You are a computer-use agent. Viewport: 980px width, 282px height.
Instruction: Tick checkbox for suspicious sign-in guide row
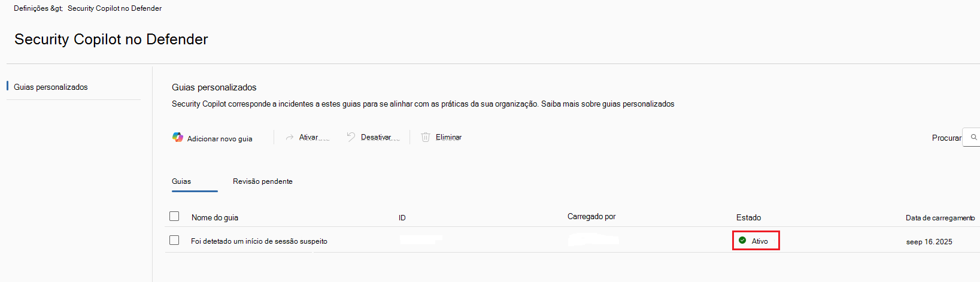point(174,240)
